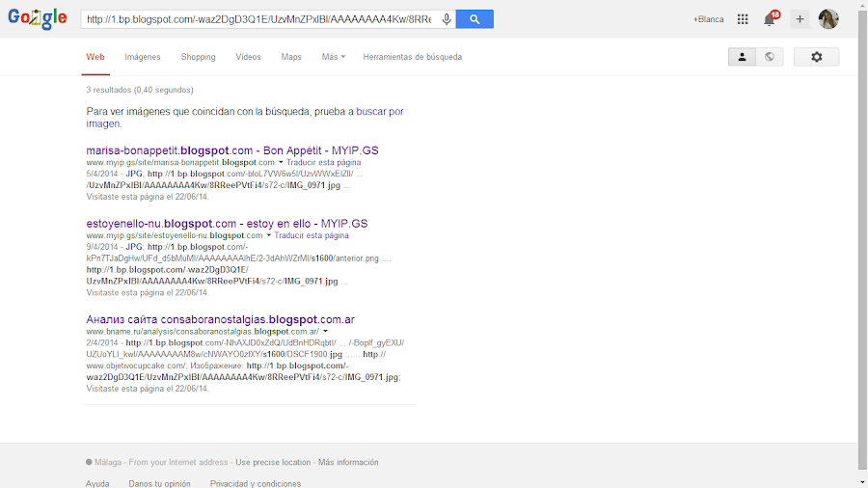The height and width of the screenshot is (488, 868).
Task: Expand arrow next to estoyenello-nu URL
Action: 268,235
